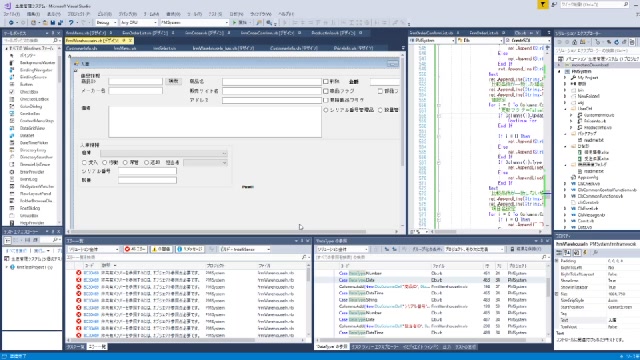Click the 結果を保持 button in references panel

point(526,249)
